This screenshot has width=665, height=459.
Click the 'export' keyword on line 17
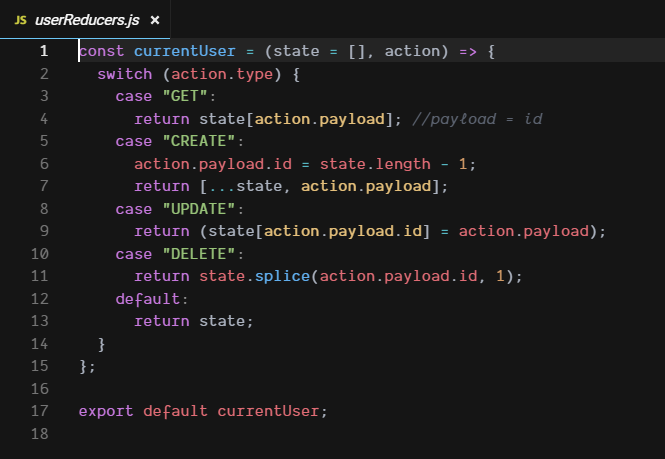click(106, 411)
